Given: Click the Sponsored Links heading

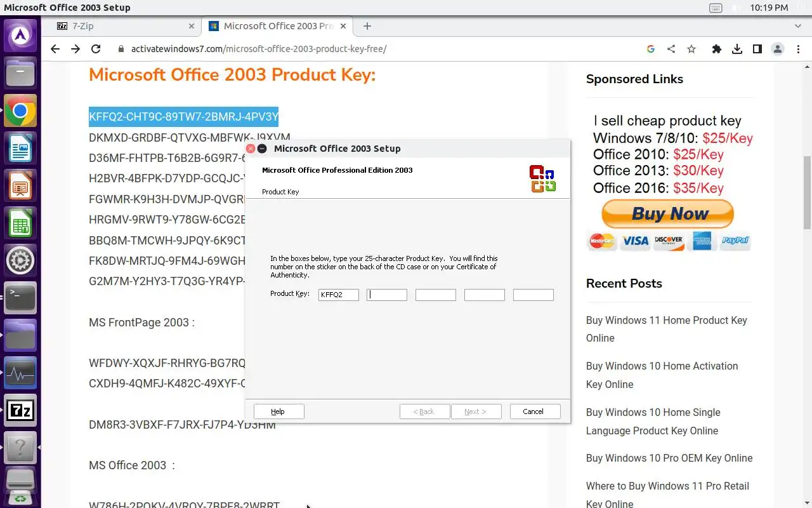Looking at the screenshot, I should [634, 79].
